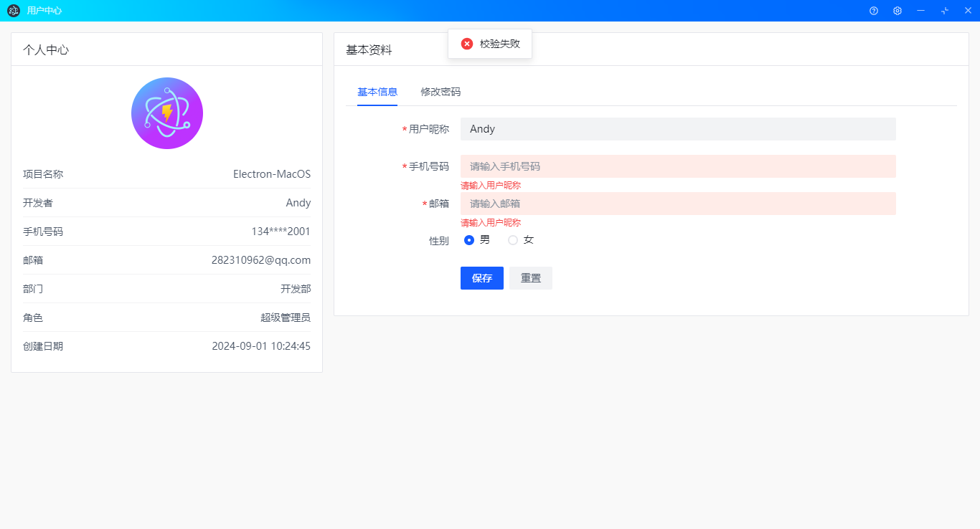
Task: Click the 请输入用户昵称 error message text
Action: (x=491, y=185)
